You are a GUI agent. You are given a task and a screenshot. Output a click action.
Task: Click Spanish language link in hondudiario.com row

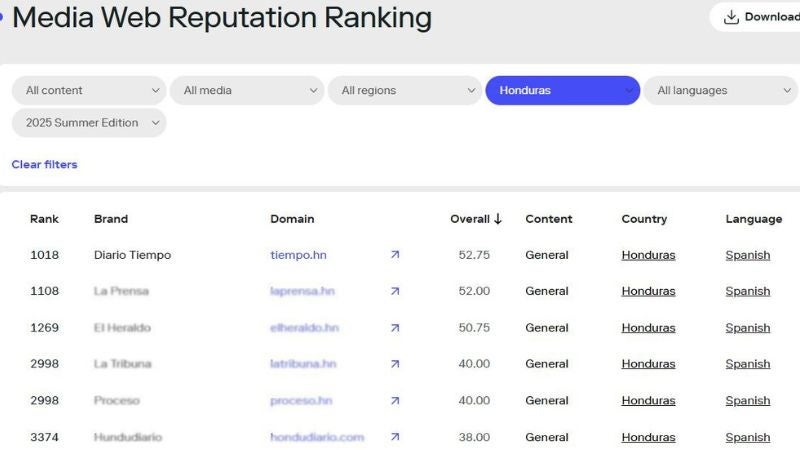point(748,438)
